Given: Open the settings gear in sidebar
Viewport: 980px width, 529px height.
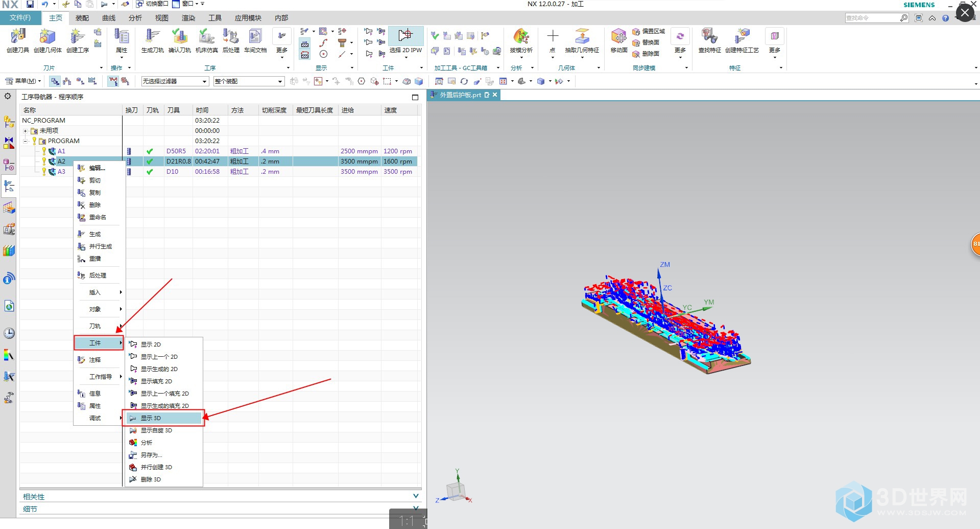Looking at the screenshot, I should [8, 96].
